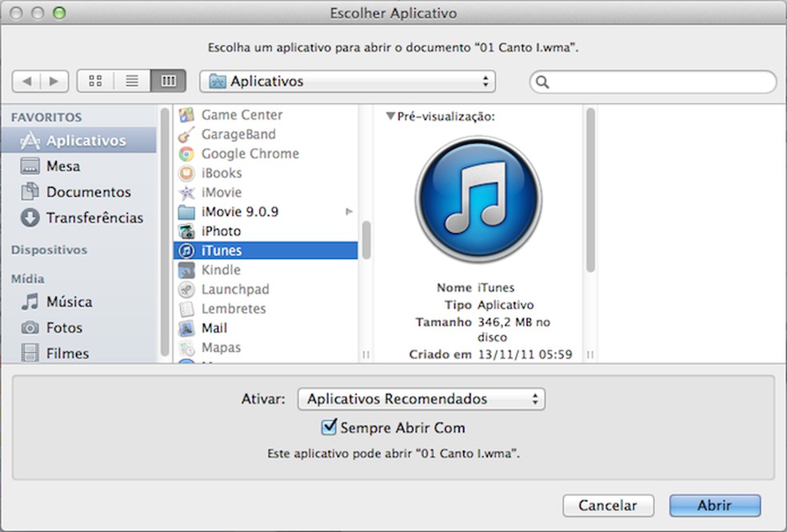Click the iBooks app icon
The width and height of the screenshot is (787, 532).
click(186, 173)
